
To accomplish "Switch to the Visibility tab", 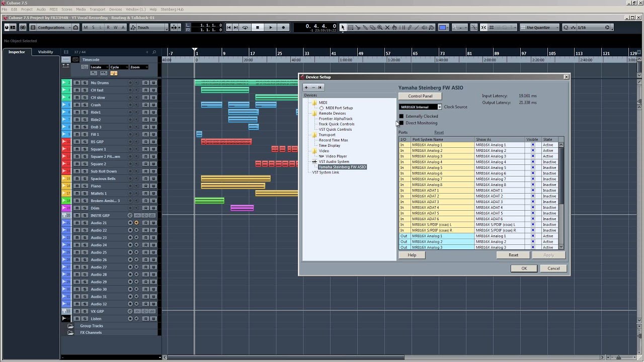I will (x=45, y=52).
